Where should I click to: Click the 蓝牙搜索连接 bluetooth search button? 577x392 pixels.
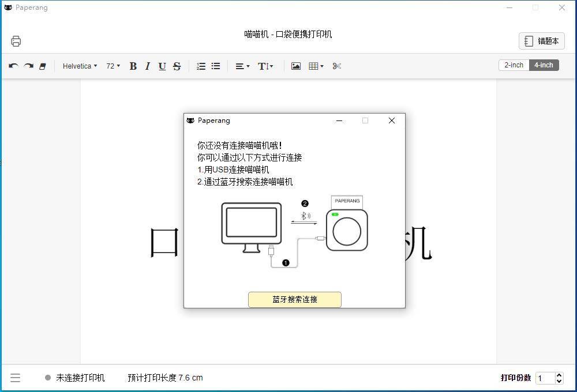tap(294, 299)
